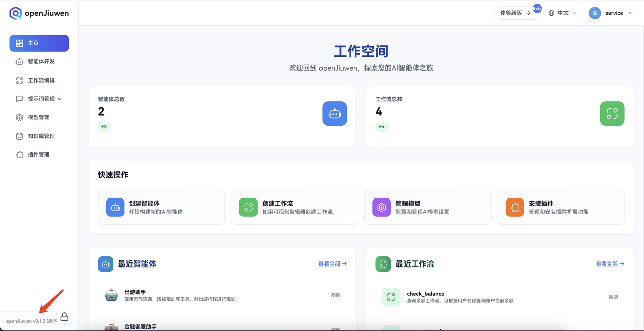Click the purple hexagon icon in 管理模型
This screenshot has height=331, width=644.
click(381, 207)
